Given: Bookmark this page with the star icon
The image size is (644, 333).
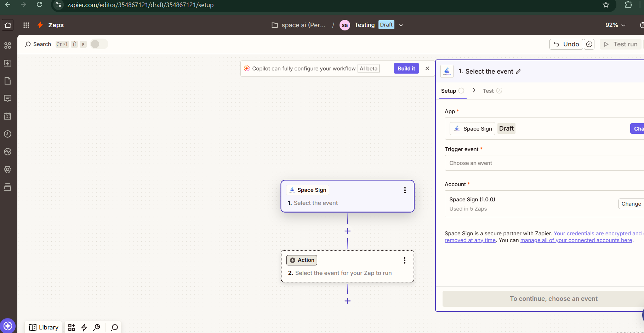Looking at the screenshot, I should pyautogui.click(x=606, y=5).
